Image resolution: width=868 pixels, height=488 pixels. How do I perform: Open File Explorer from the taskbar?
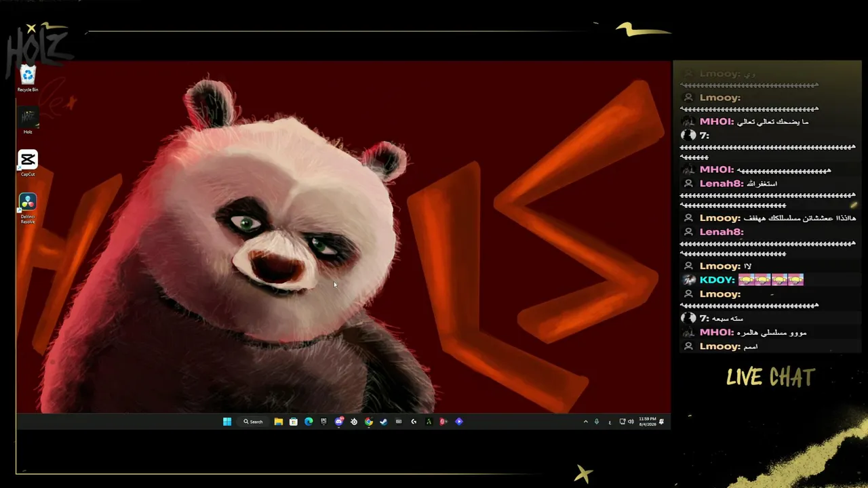pyautogui.click(x=279, y=422)
